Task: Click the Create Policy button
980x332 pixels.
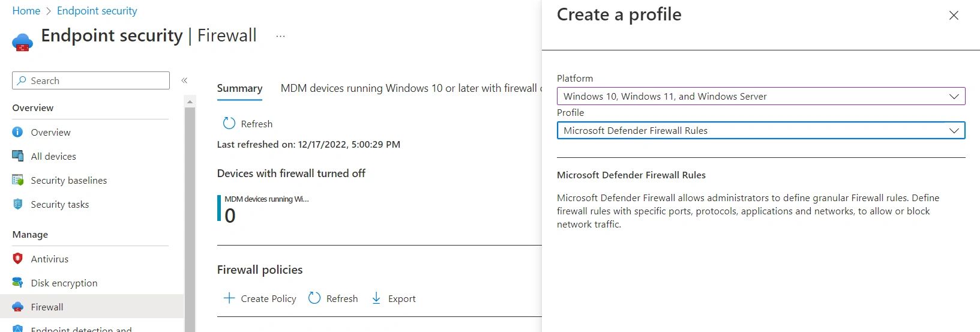Action: point(260,298)
